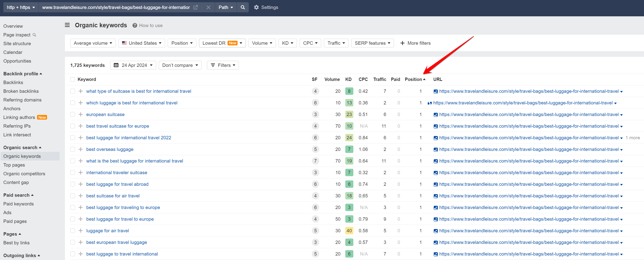Click the search magnifier icon in top bar
Screen dimensions: 644x260
tap(242, 7)
